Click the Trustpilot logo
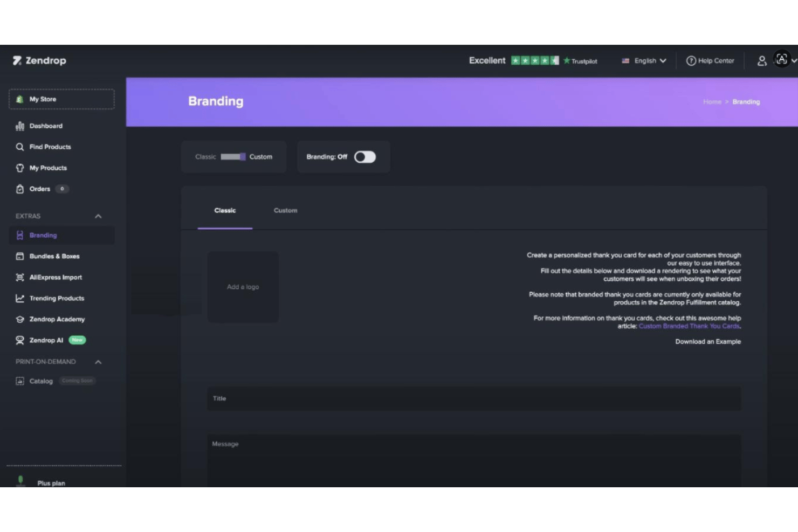This screenshot has height=532, width=798. coord(580,61)
